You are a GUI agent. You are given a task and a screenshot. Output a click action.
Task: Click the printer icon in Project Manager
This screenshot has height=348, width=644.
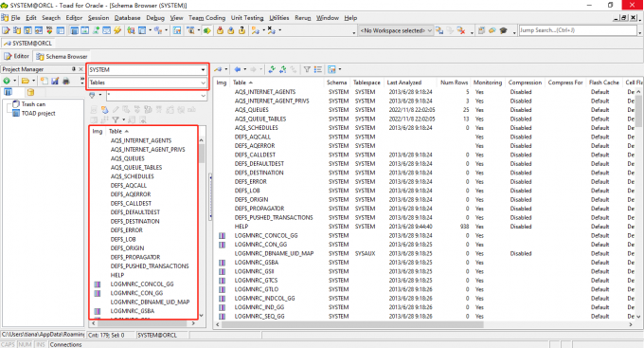pos(66,81)
